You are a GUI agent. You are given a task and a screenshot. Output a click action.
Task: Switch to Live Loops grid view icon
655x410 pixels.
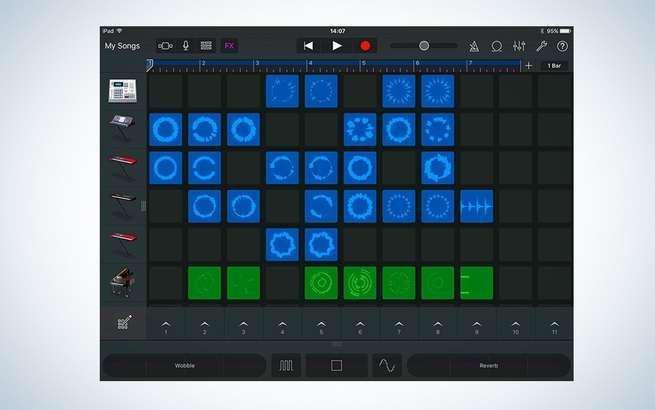[206, 46]
